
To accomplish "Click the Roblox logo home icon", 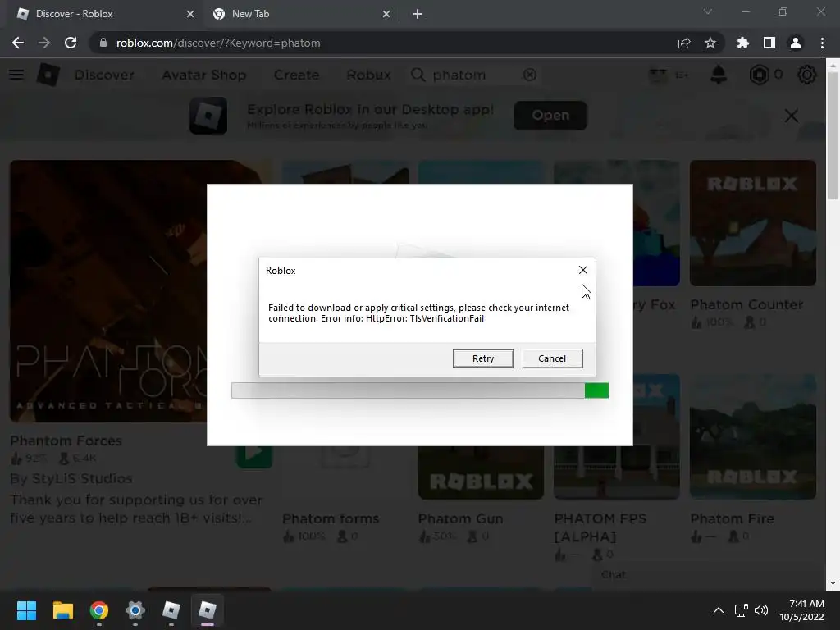I will (x=48, y=75).
